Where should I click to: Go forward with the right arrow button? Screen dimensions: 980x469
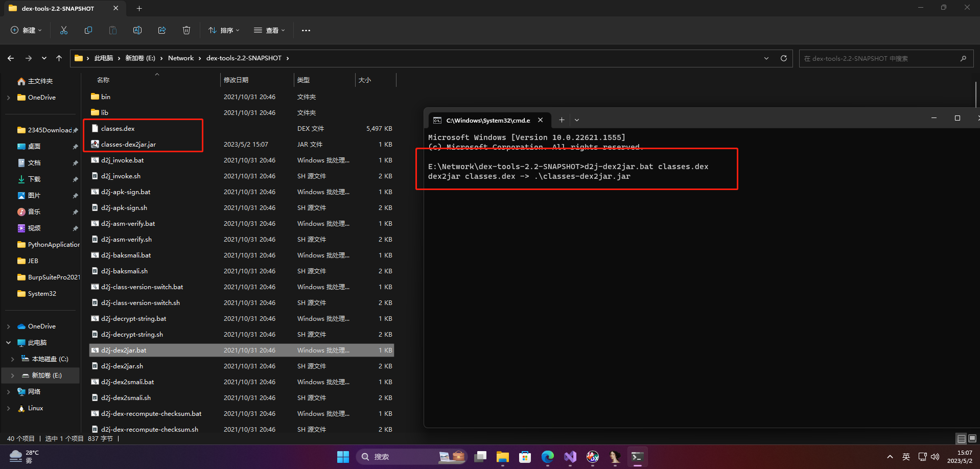tap(29, 58)
